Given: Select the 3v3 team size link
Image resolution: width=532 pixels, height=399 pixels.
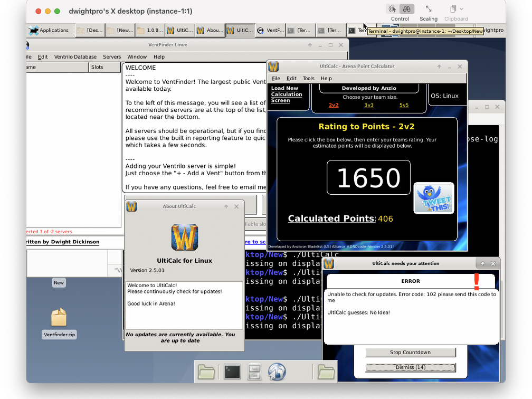Looking at the screenshot, I should click(368, 105).
